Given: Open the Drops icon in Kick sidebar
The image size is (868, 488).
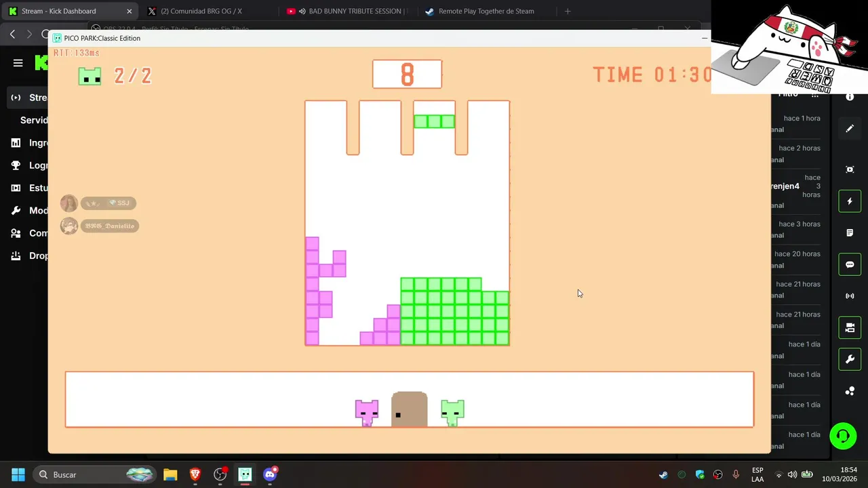Looking at the screenshot, I should coord(16,256).
